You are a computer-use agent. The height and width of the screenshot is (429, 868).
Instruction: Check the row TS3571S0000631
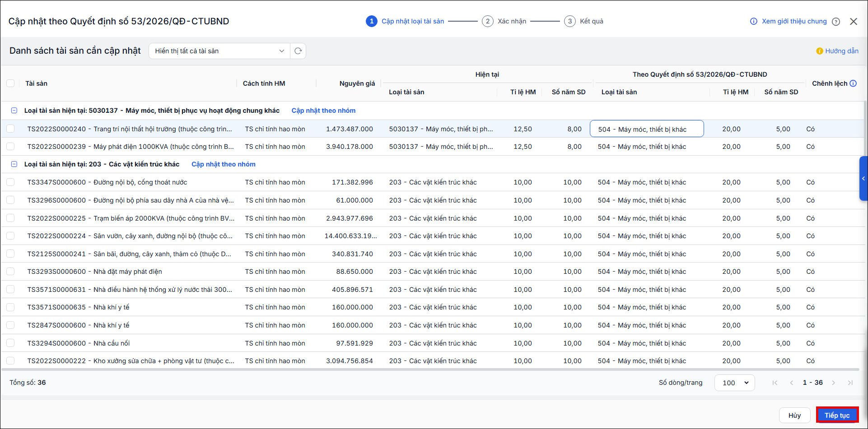coord(10,290)
